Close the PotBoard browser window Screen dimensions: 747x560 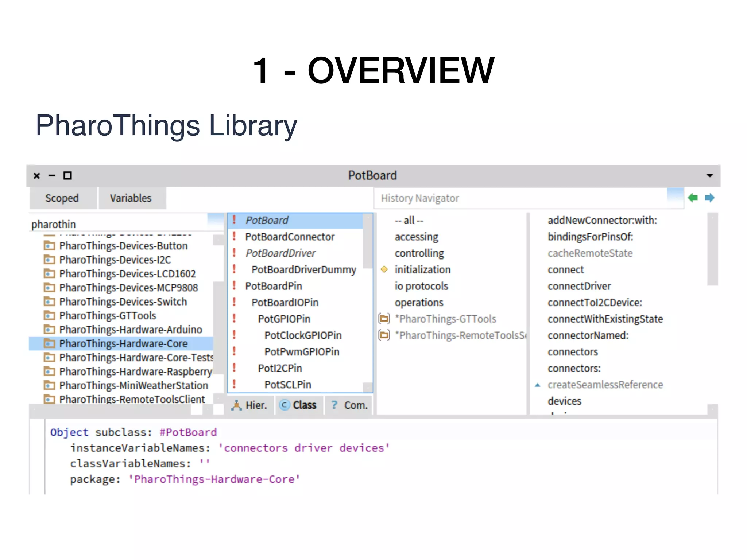tap(36, 176)
